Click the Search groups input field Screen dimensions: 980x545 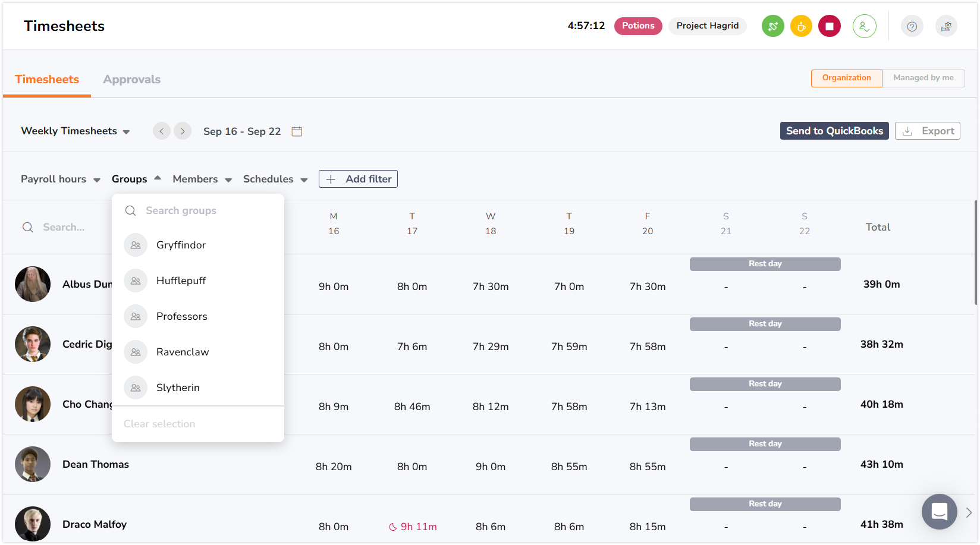pyautogui.click(x=198, y=210)
